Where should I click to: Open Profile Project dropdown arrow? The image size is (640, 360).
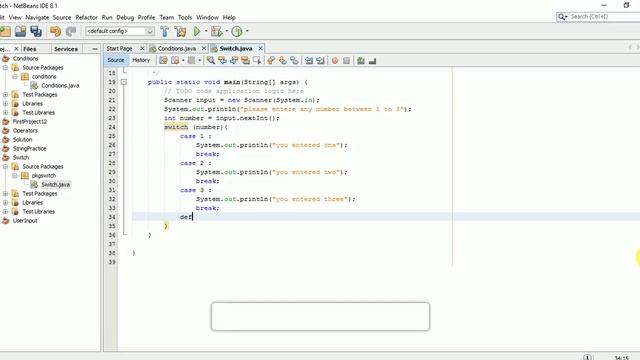coord(247,31)
